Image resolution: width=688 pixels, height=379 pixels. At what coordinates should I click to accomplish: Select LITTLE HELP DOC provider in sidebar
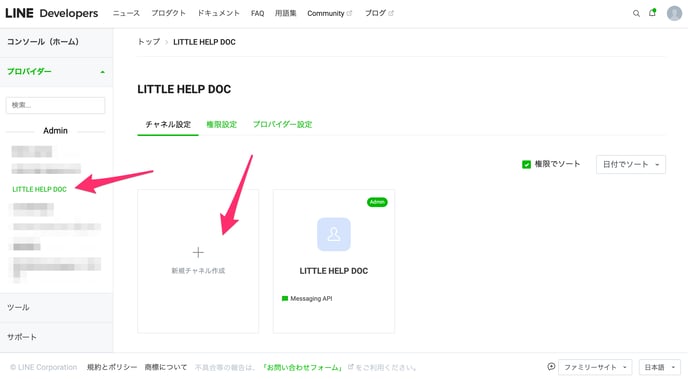coord(39,189)
